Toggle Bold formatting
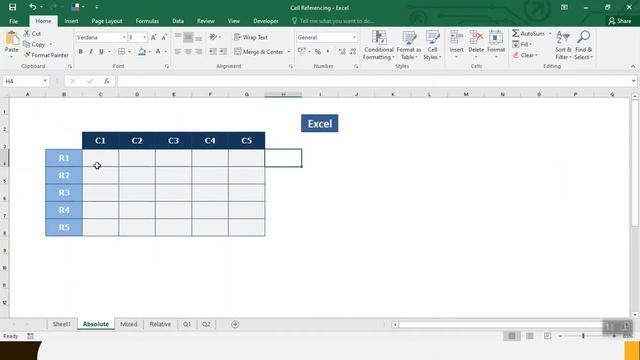Viewport: 640px width, 360px height. click(x=80, y=52)
